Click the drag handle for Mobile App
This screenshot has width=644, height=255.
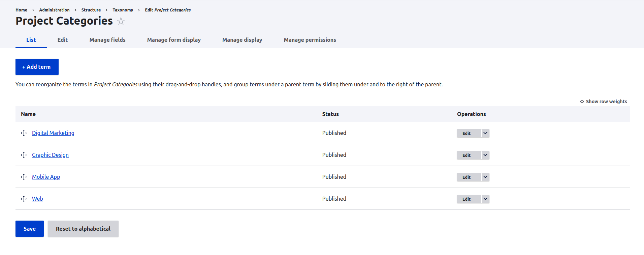point(24,177)
